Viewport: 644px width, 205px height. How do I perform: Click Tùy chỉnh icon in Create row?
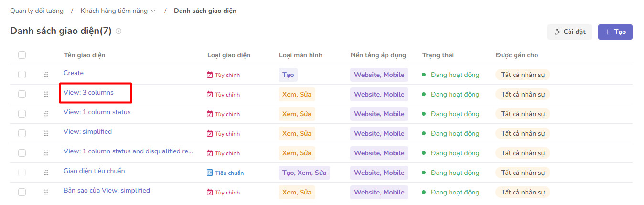(x=210, y=75)
